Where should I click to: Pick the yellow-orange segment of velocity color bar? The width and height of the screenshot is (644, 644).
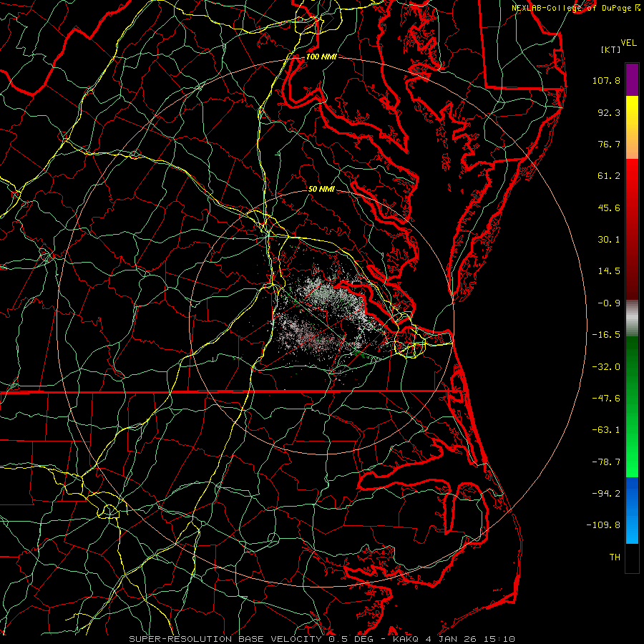[632, 127]
